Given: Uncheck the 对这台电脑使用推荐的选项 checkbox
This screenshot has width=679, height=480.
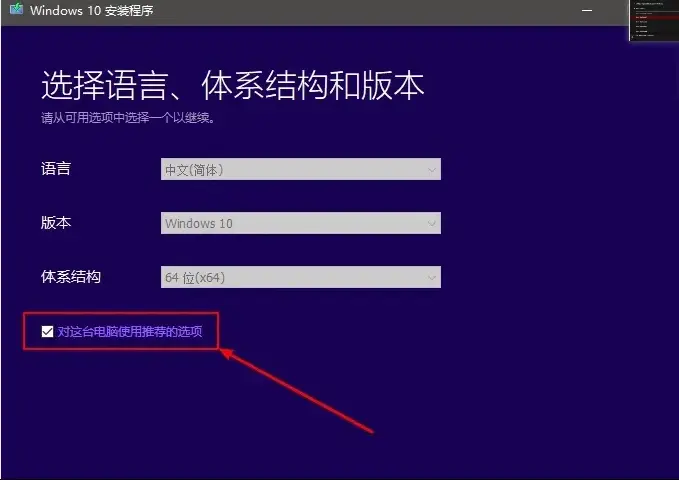Looking at the screenshot, I should click(x=47, y=331).
